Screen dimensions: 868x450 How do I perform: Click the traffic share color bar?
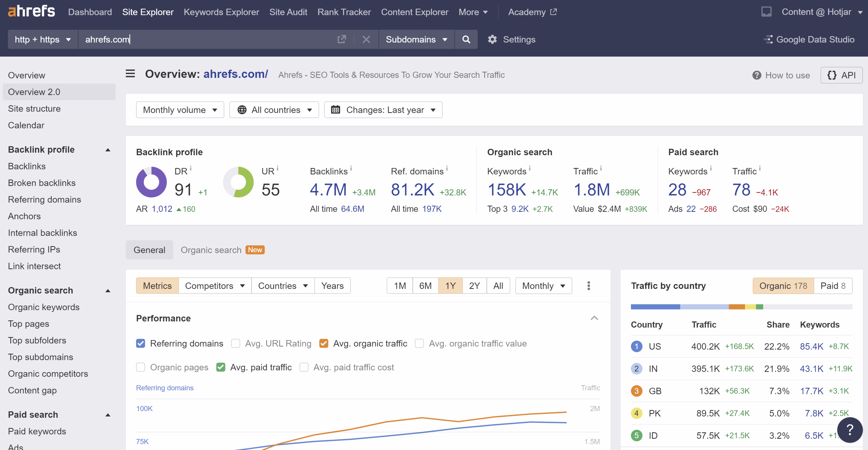point(741,307)
